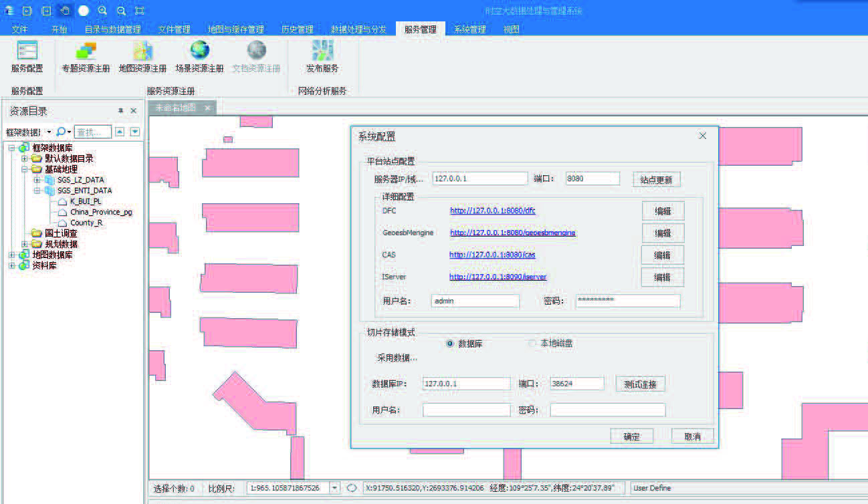Click the full extent icon in title bar
868x504 pixels.
coord(139,11)
